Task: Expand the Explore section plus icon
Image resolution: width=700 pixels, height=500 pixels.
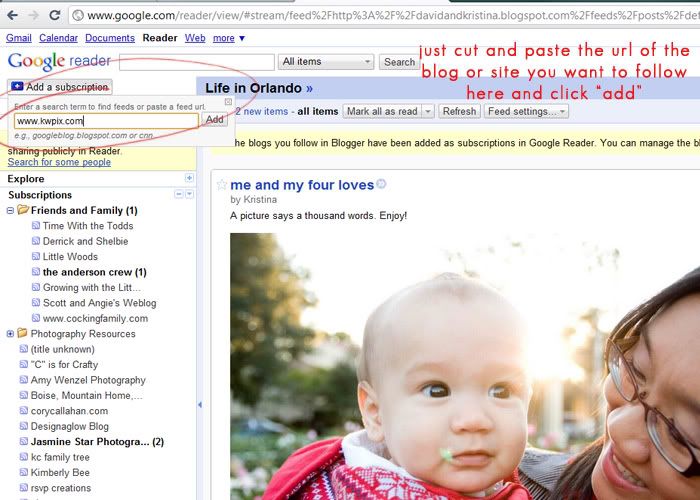Action: tap(189, 178)
